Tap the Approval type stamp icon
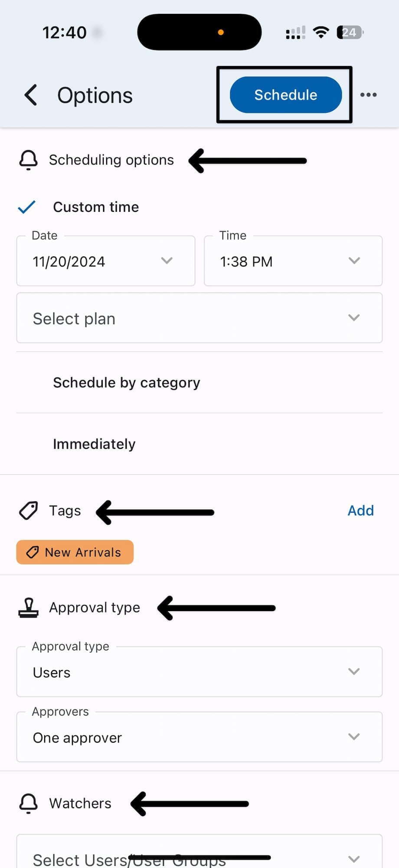399x868 pixels. pyautogui.click(x=29, y=608)
